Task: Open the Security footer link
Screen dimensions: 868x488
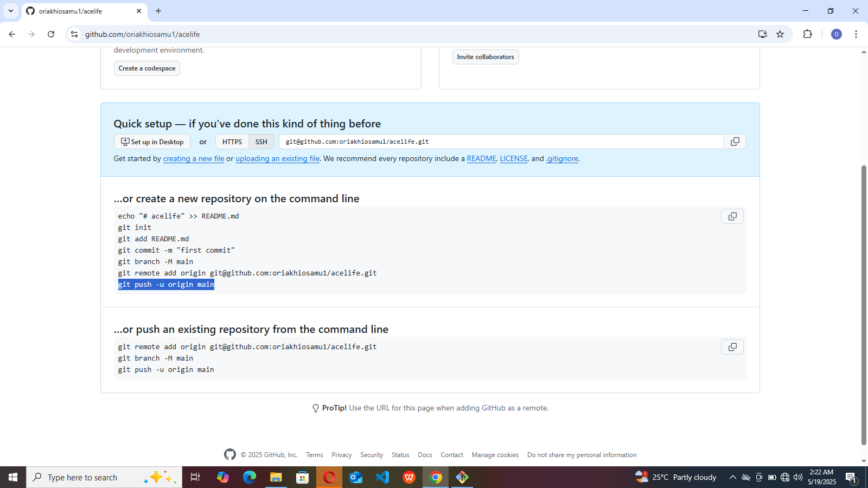Action: click(x=372, y=455)
